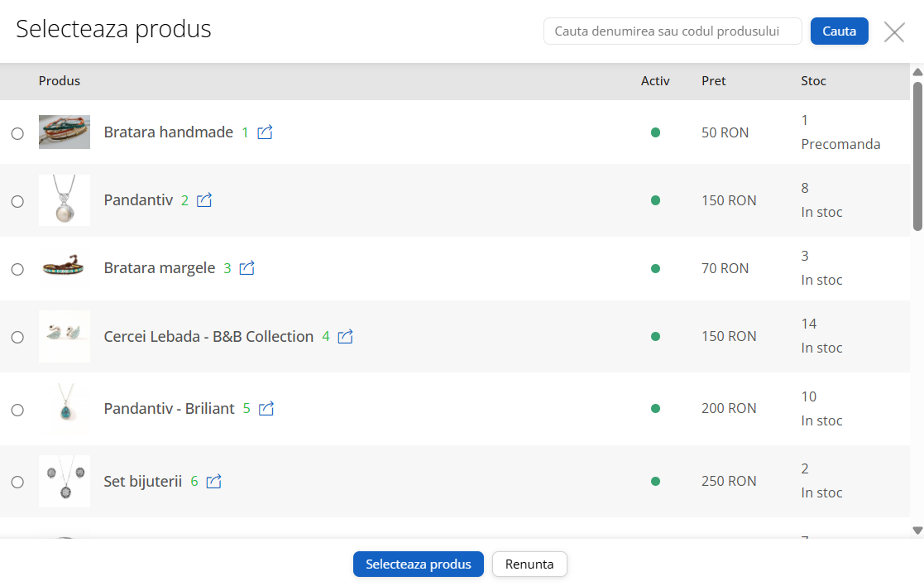Select the Bratara handmade radio button
This screenshot has height=586, width=924.
pyautogui.click(x=17, y=133)
